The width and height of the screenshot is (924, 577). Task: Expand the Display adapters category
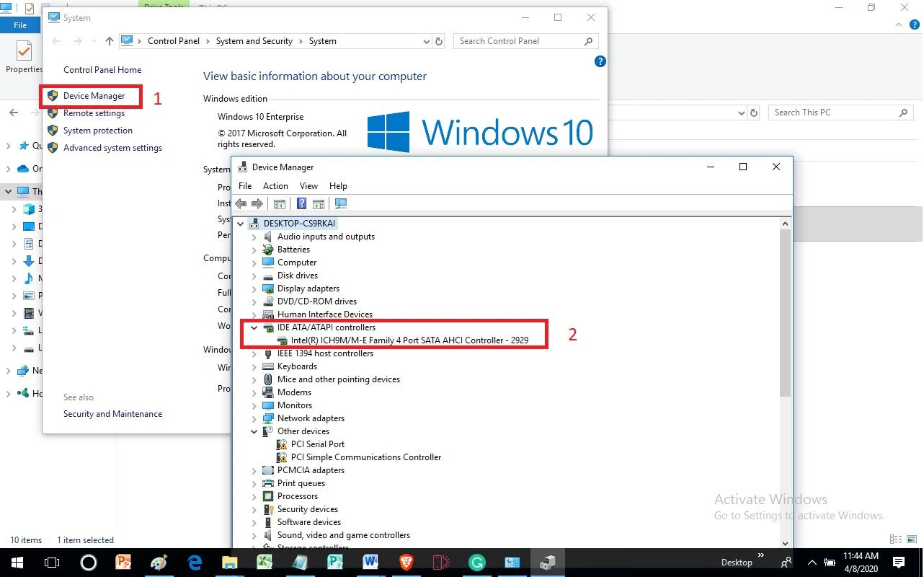254,288
